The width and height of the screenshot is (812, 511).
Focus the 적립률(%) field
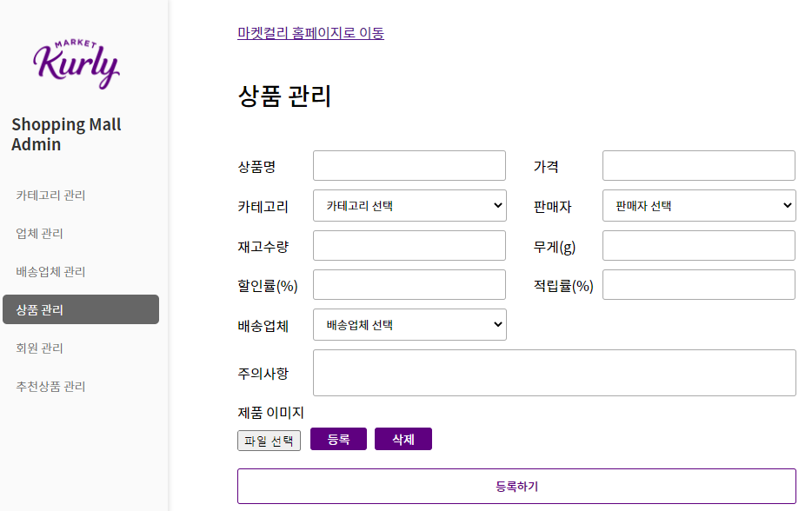tap(699, 285)
